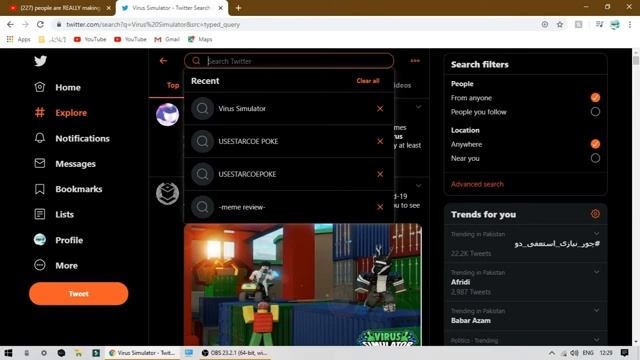Remove -meme review- from recent searches

[380, 207]
